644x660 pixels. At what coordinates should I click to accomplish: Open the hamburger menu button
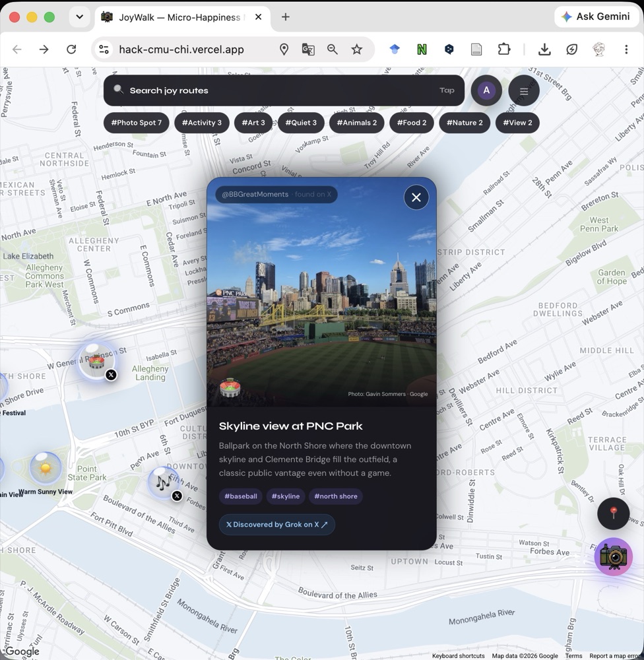524,90
